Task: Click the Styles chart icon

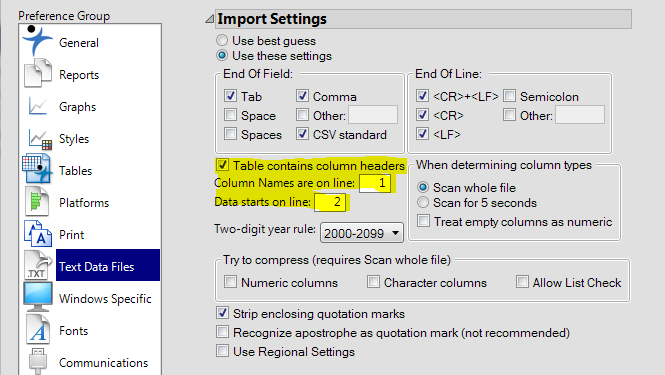Action: [x=40, y=139]
